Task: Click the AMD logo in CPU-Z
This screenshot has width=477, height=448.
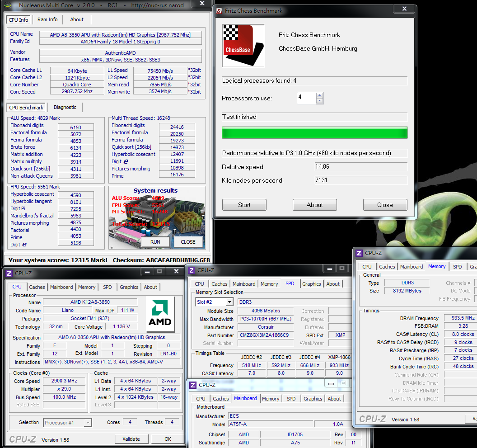Action: pyautogui.click(x=160, y=314)
